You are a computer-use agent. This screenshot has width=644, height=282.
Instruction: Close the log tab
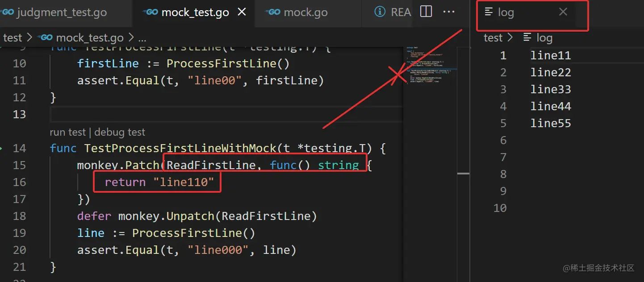(x=563, y=12)
